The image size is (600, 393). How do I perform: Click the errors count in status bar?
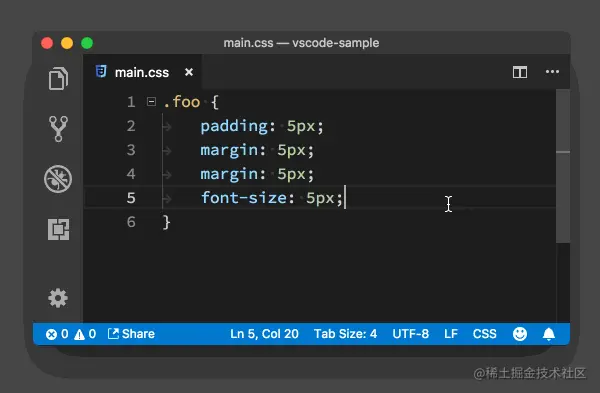click(x=57, y=334)
